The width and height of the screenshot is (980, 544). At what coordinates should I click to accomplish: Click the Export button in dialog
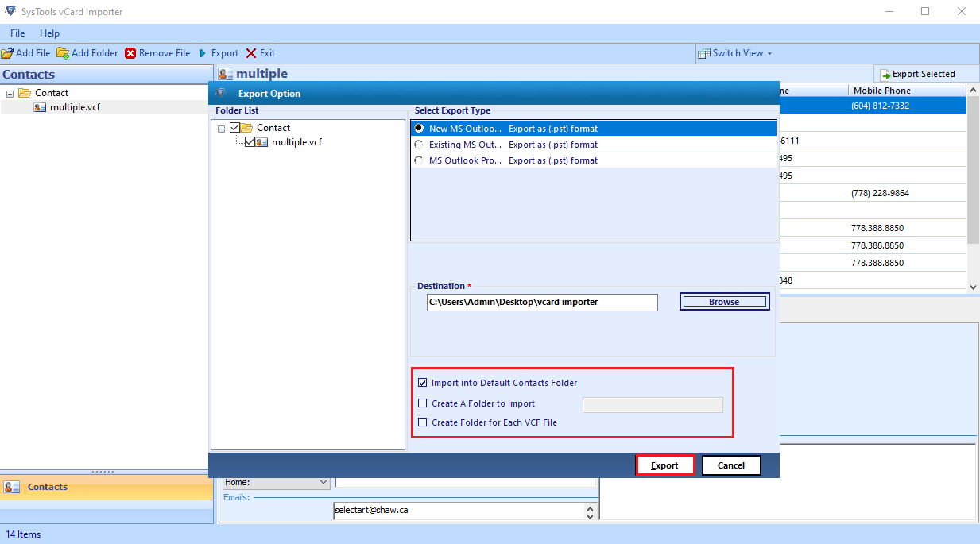[x=664, y=465]
